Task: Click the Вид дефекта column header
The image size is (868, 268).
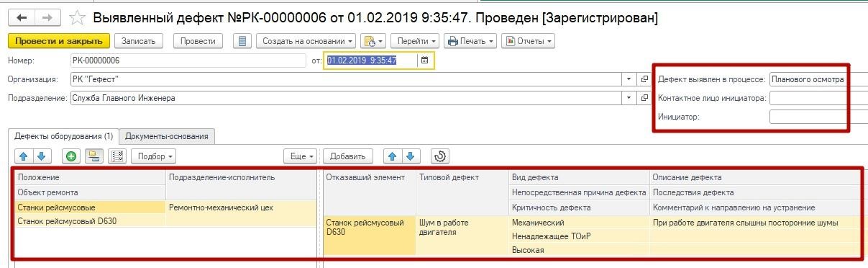Action: (x=579, y=177)
